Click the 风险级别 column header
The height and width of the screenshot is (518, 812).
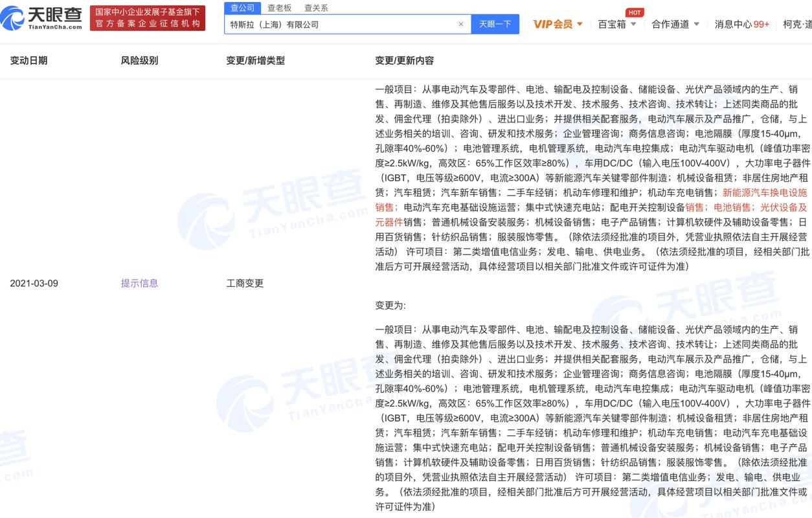click(x=139, y=60)
